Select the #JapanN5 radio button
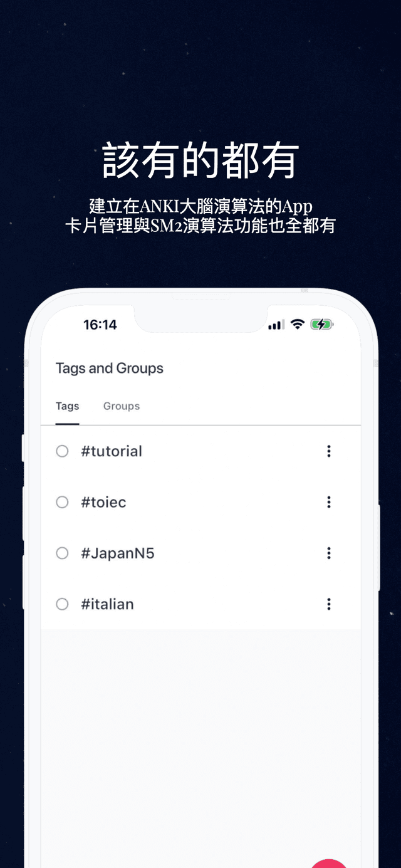The width and height of the screenshot is (401, 868). coord(62,553)
